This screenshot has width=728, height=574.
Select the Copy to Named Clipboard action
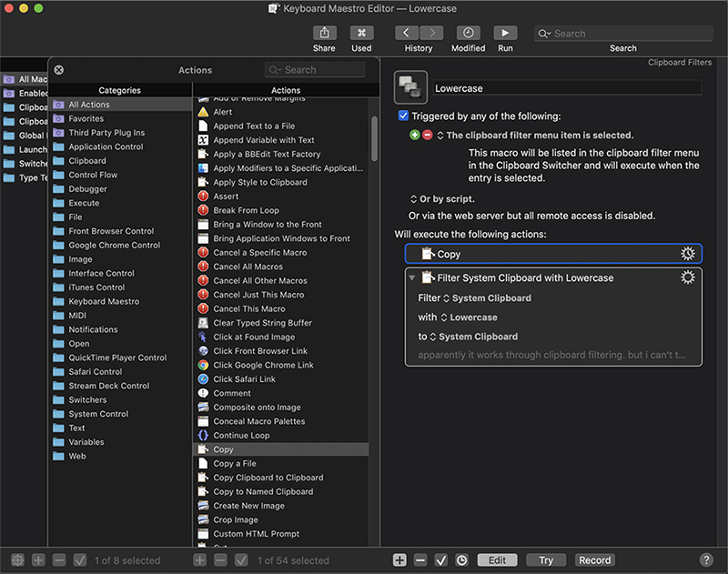(281, 491)
